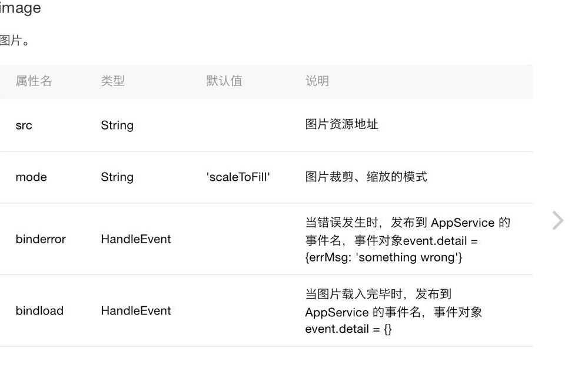Image resolution: width=588 pixels, height=374 pixels.
Task: Click the binderror attribute name
Action: click(x=41, y=239)
